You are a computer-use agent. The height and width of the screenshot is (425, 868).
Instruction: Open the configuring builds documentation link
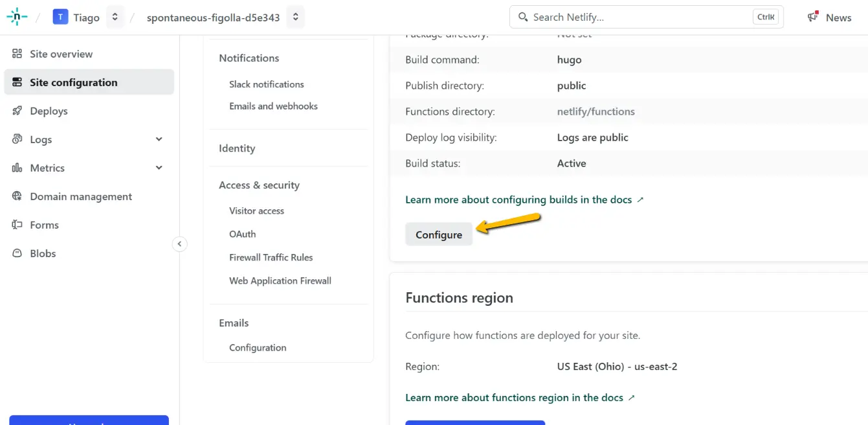point(518,200)
